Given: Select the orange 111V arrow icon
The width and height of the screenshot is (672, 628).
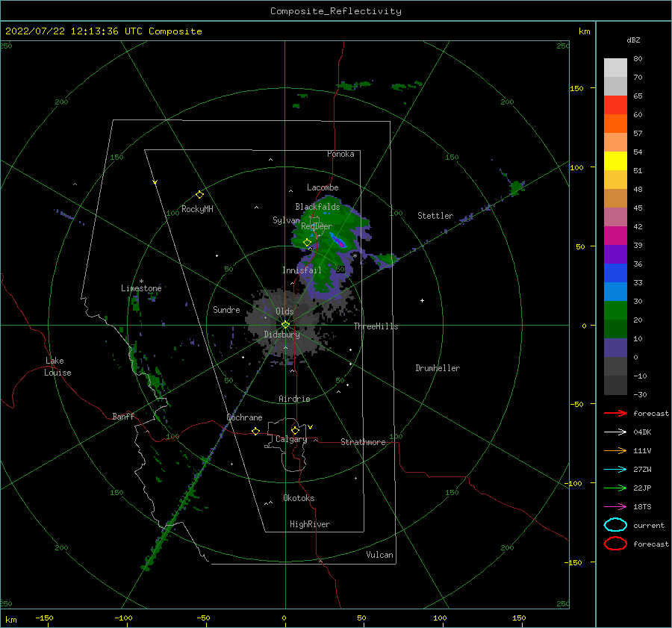Looking at the screenshot, I should tap(615, 450).
